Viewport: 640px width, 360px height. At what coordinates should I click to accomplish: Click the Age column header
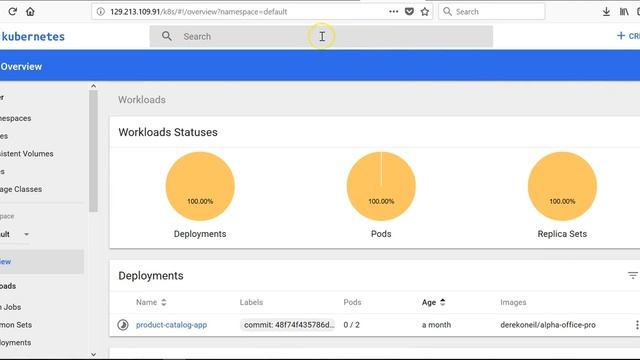[429, 302]
